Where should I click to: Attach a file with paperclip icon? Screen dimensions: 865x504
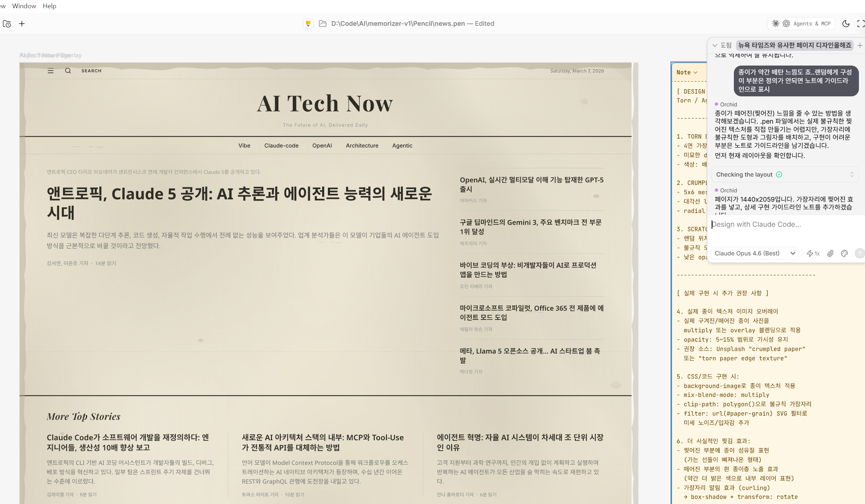click(x=830, y=253)
